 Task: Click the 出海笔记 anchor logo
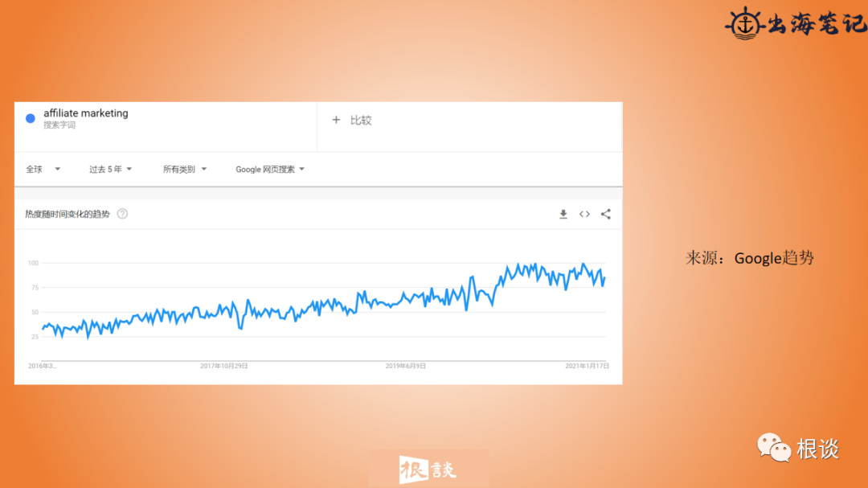[x=741, y=23]
